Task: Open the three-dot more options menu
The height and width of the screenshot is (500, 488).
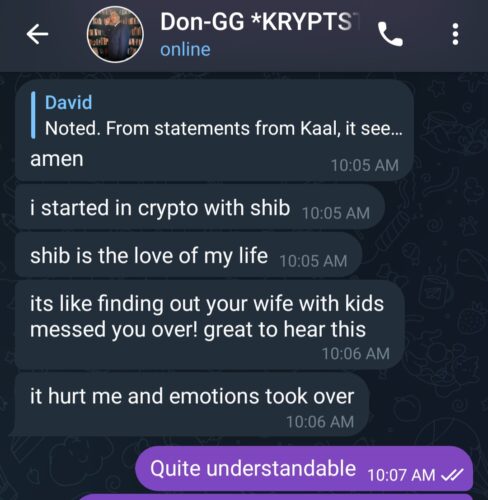Action: click(x=456, y=34)
